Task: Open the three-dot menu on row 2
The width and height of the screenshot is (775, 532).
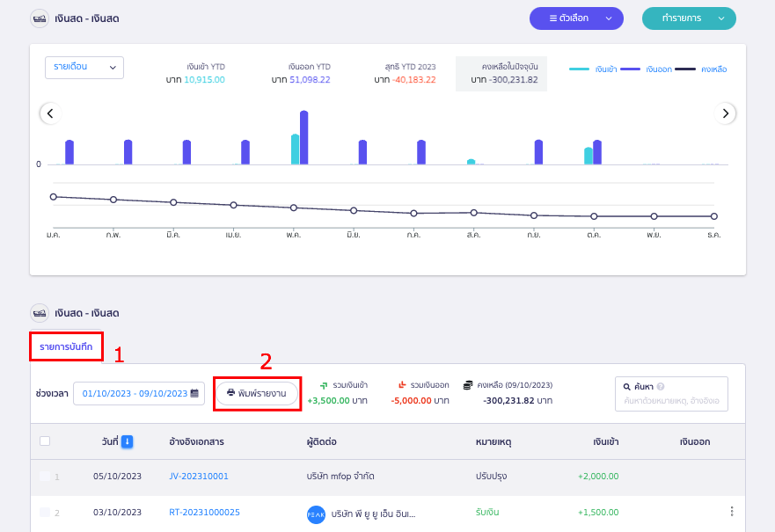Action: [x=732, y=512]
